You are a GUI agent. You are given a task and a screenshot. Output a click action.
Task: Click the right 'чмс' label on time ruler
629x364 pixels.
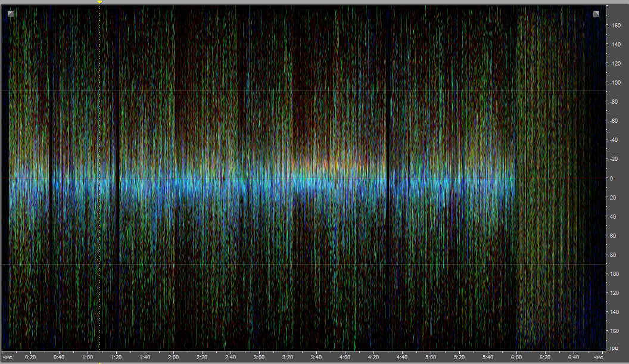click(x=598, y=357)
